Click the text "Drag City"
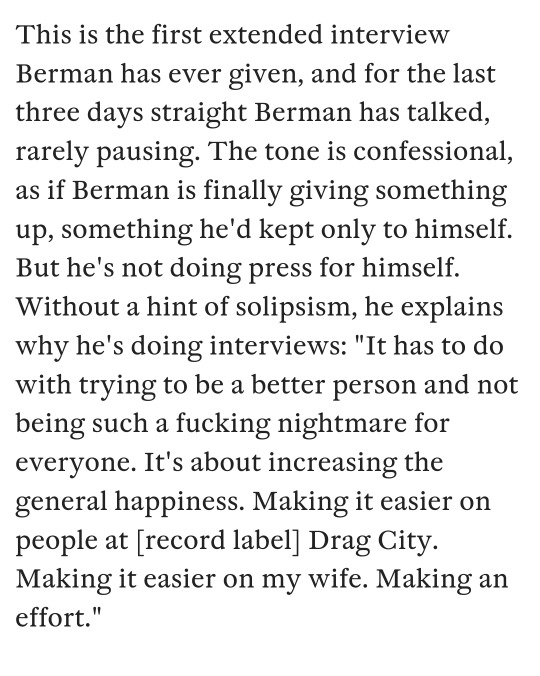 (373, 540)
